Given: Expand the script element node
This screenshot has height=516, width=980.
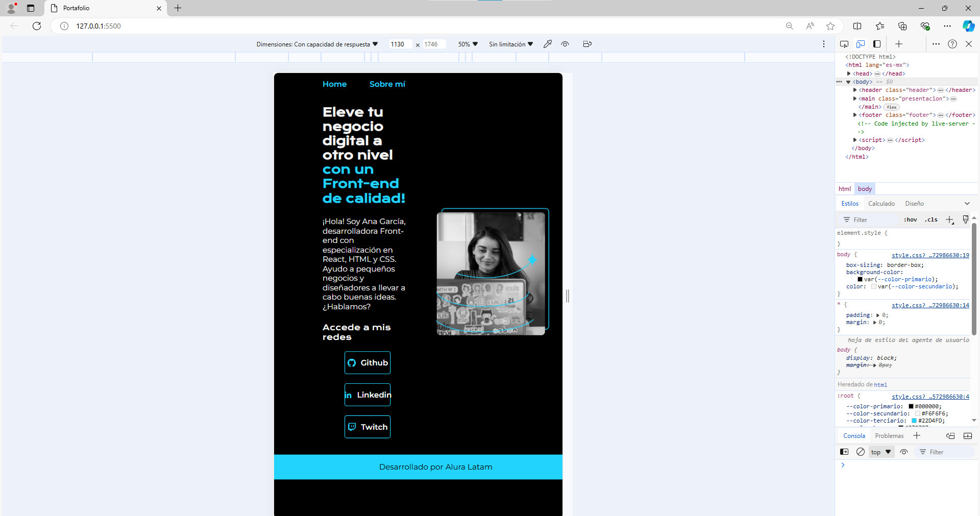Looking at the screenshot, I should pos(855,140).
